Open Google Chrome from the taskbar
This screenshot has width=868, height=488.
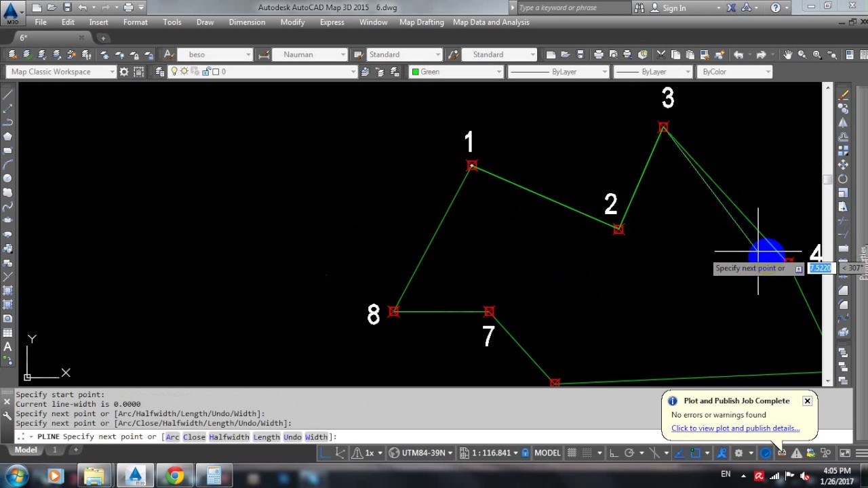175,476
